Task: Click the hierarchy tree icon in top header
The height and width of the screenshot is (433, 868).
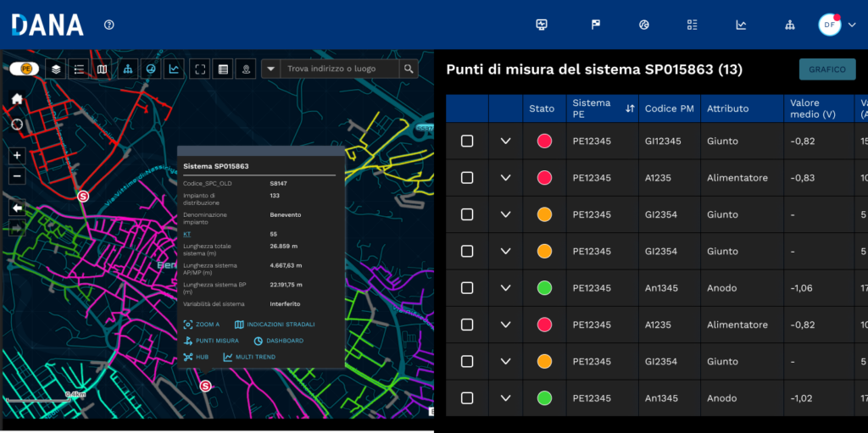Action: click(x=790, y=25)
